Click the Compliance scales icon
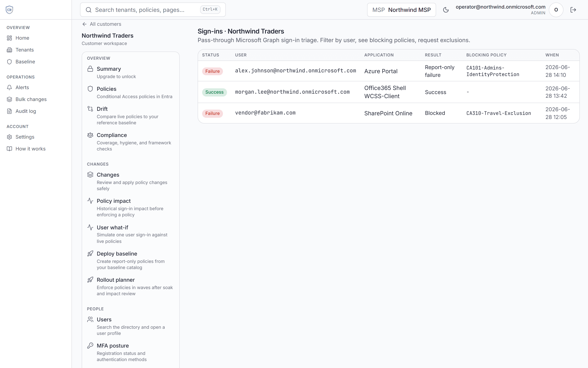 [90, 135]
